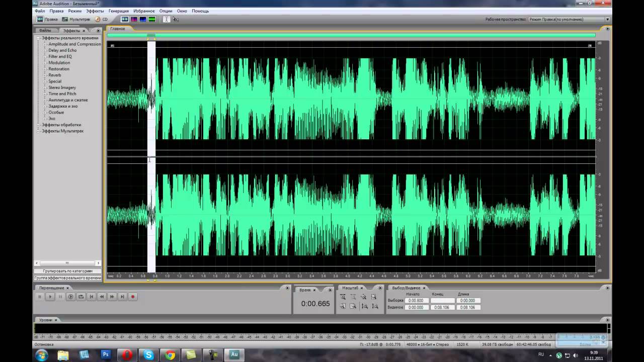Open Skype from the taskbar
644x362 pixels.
[x=149, y=354]
